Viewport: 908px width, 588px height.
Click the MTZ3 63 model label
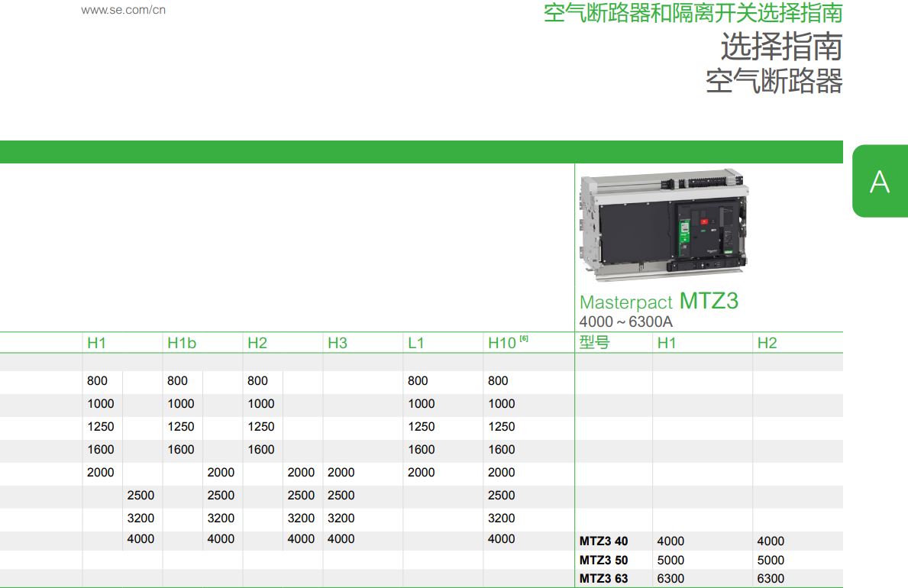[x=603, y=578]
